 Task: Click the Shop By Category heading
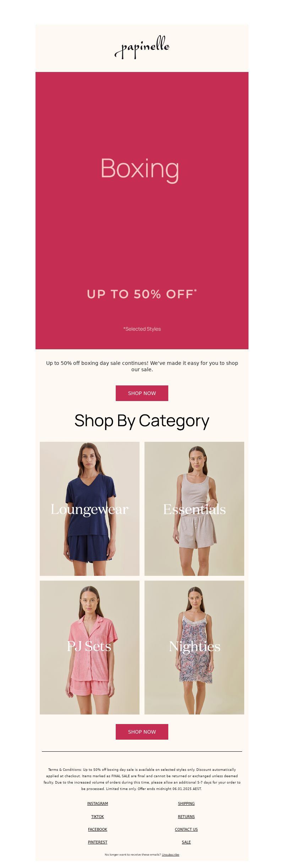[142, 421]
